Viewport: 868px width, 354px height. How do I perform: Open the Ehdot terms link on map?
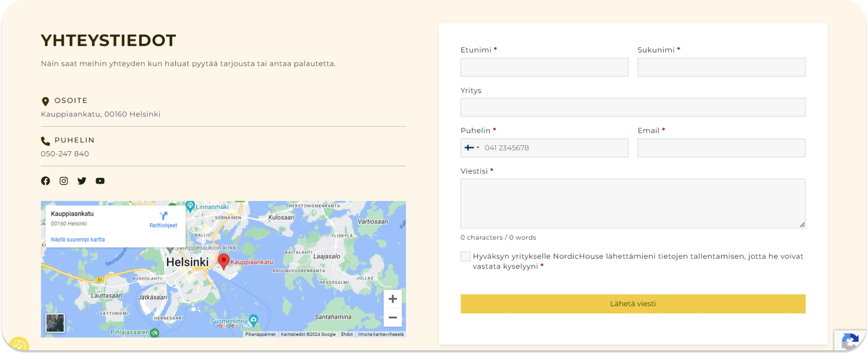(347, 334)
